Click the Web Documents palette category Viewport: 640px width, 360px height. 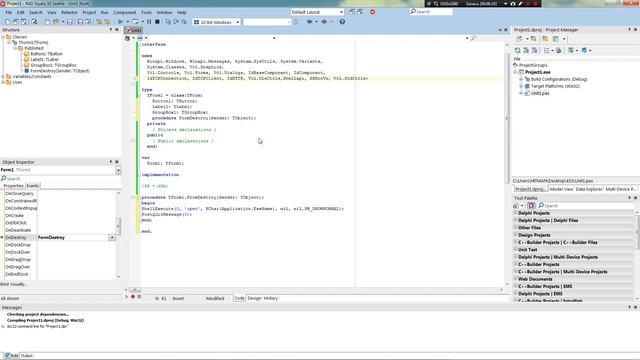573,279
